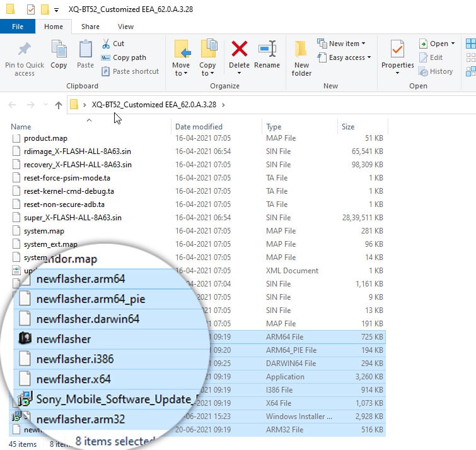The image size is (476, 450).
Task: Click the Select all grid icon
Action: coord(471,44)
